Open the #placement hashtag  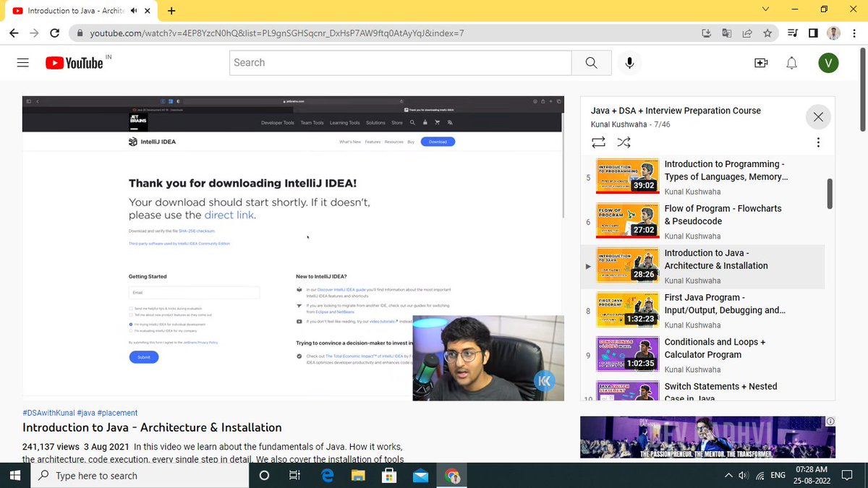(117, 413)
